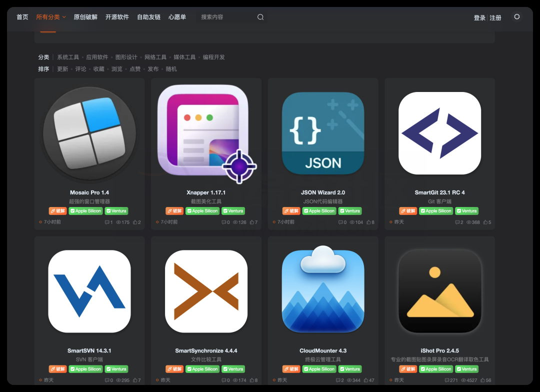Open the CloudMounter app icon
The height and width of the screenshot is (392, 540).
coord(323,289)
